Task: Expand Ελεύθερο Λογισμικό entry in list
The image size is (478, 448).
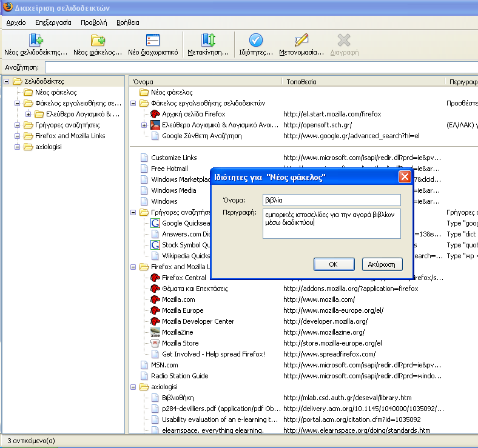Action: [x=144, y=125]
